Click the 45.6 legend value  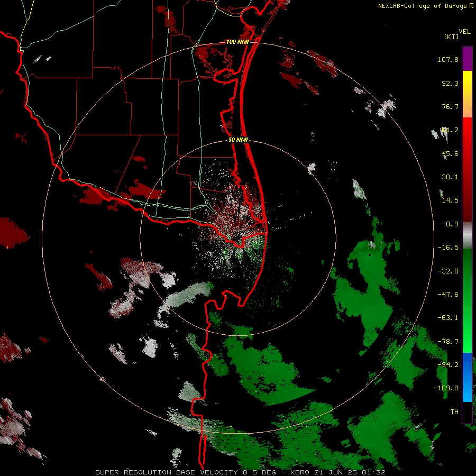click(x=450, y=153)
